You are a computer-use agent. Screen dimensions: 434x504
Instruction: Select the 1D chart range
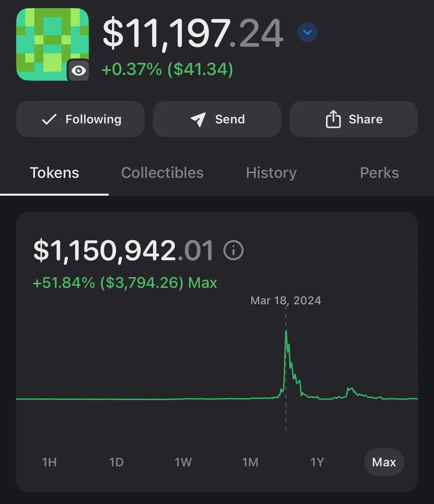click(x=116, y=462)
